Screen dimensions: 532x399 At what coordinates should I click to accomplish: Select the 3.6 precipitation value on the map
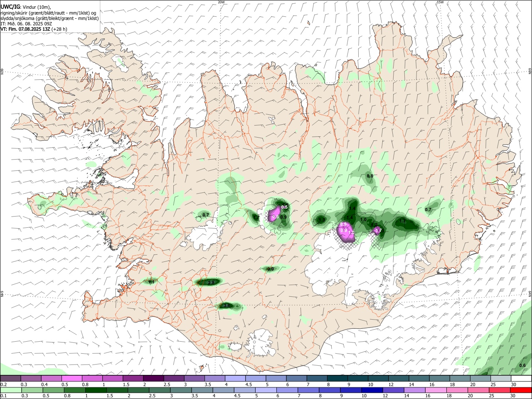[227, 306]
